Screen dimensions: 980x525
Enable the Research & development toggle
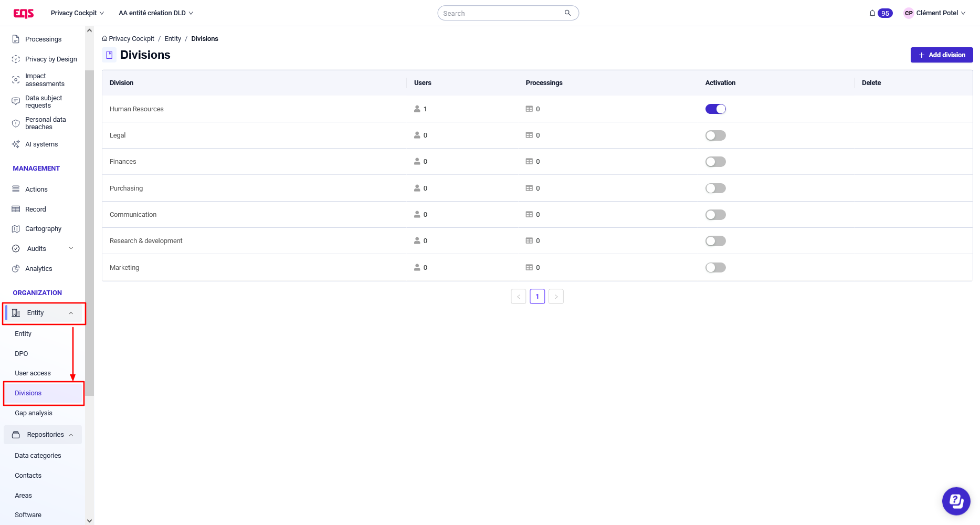click(x=715, y=241)
